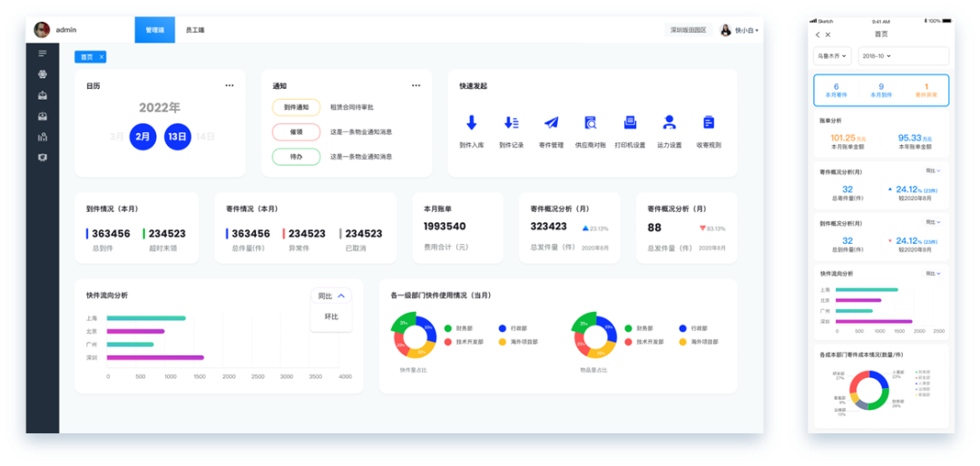Click the 2022年 year label

coord(160,108)
